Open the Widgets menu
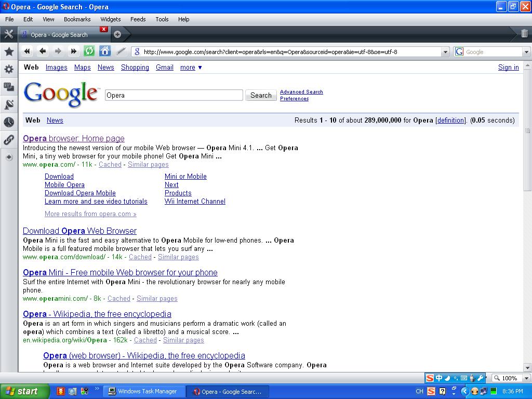This screenshot has width=532, height=399. click(111, 19)
